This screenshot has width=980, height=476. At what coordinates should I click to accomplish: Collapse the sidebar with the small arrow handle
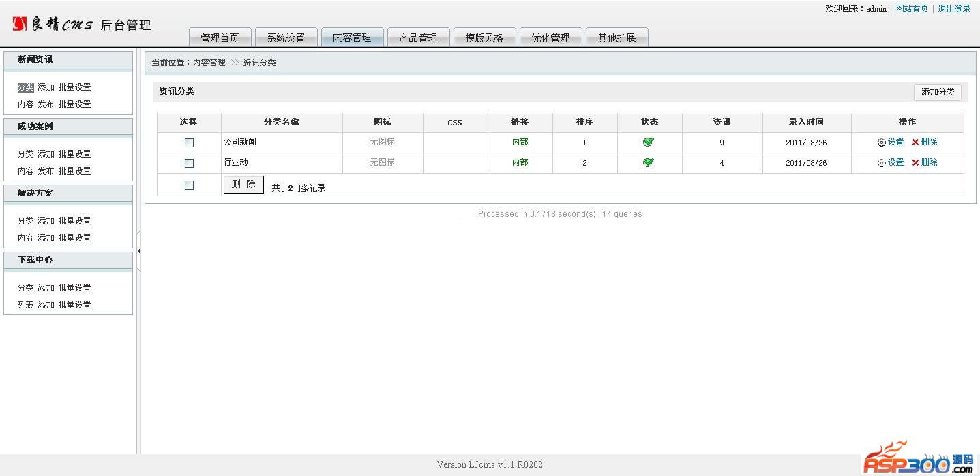(x=138, y=251)
